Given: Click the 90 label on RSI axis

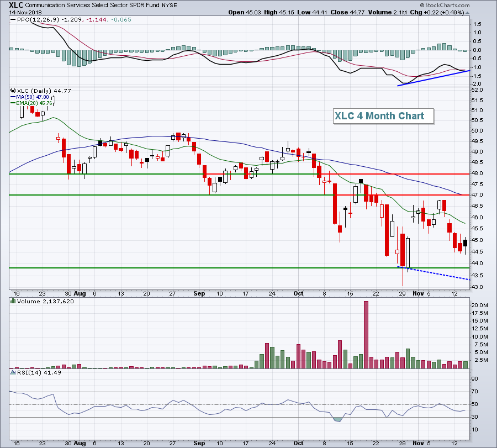Looking at the screenshot, I should [474, 379].
